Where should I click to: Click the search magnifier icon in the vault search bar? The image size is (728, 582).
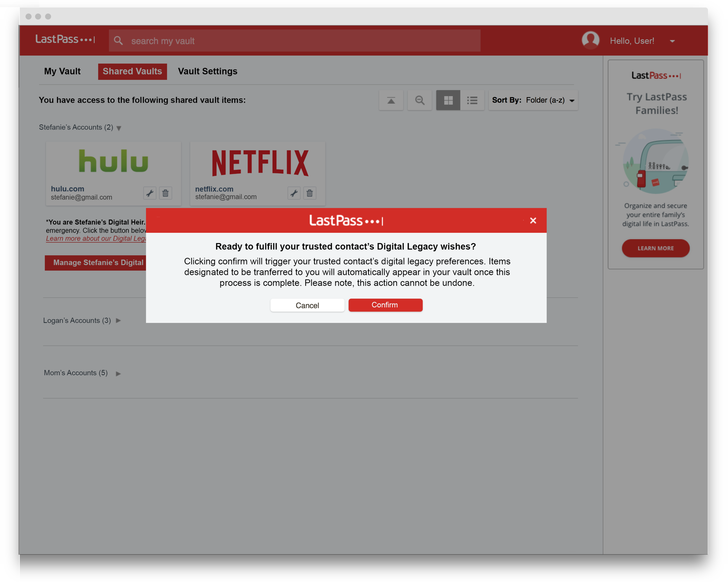coord(118,41)
